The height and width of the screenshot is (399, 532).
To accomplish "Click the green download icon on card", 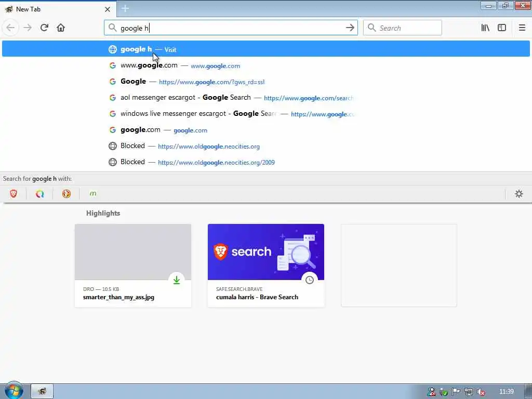I will (x=177, y=280).
